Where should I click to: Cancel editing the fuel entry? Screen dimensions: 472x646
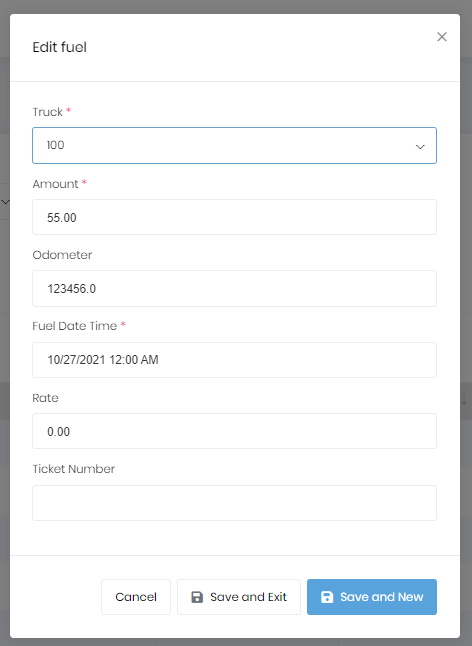tap(136, 597)
